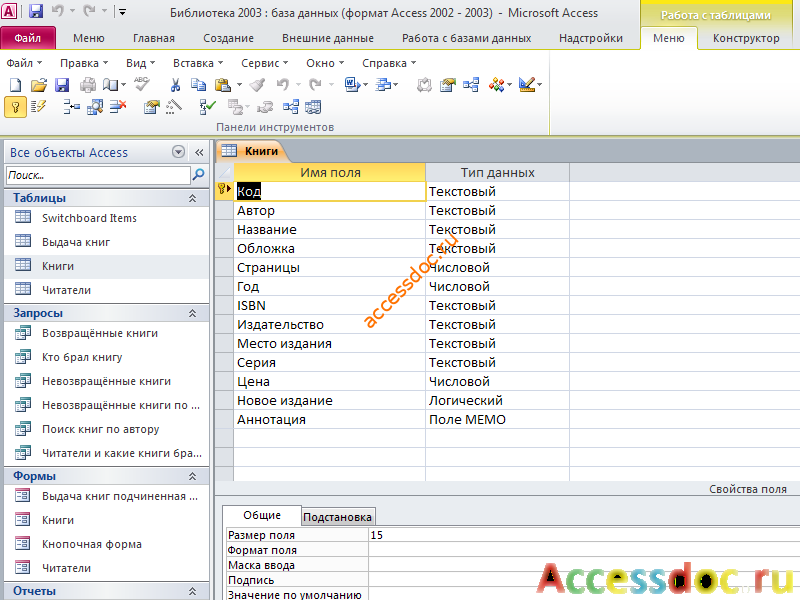Collapse the navigation pane with the double chevron
Screen dimensions: 800x600
click(199, 152)
